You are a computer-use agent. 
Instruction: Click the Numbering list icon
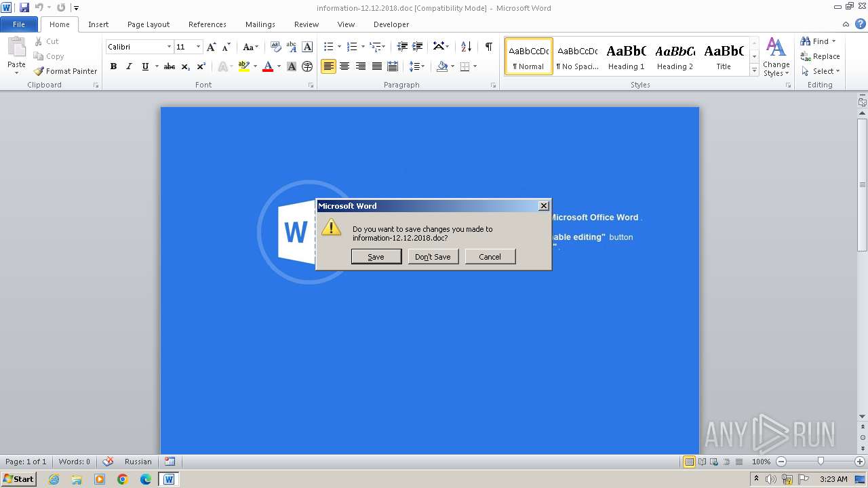click(352, 47)
